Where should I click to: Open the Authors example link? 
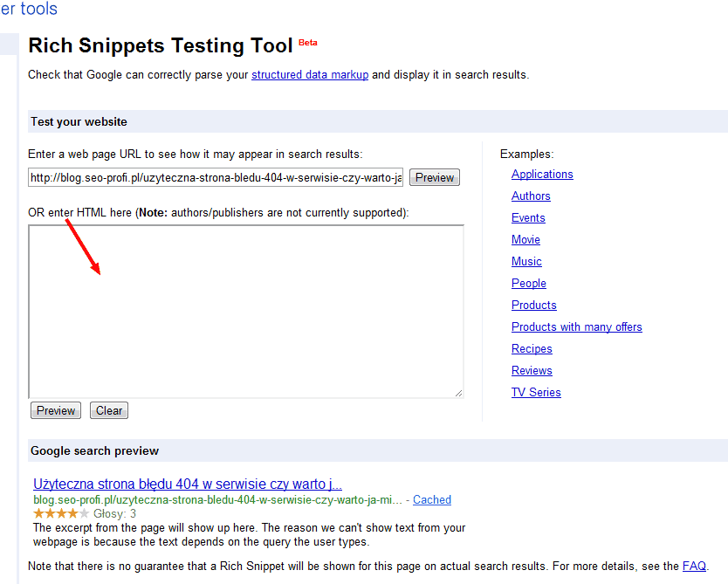(x=531, y=196)
